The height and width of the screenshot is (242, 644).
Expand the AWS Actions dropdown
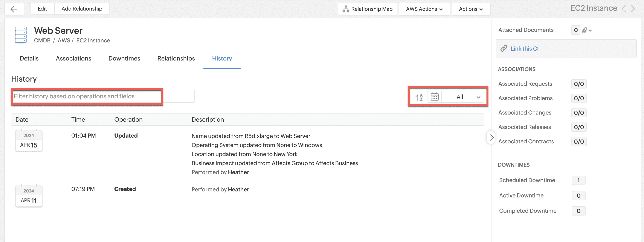coord(424,9)
